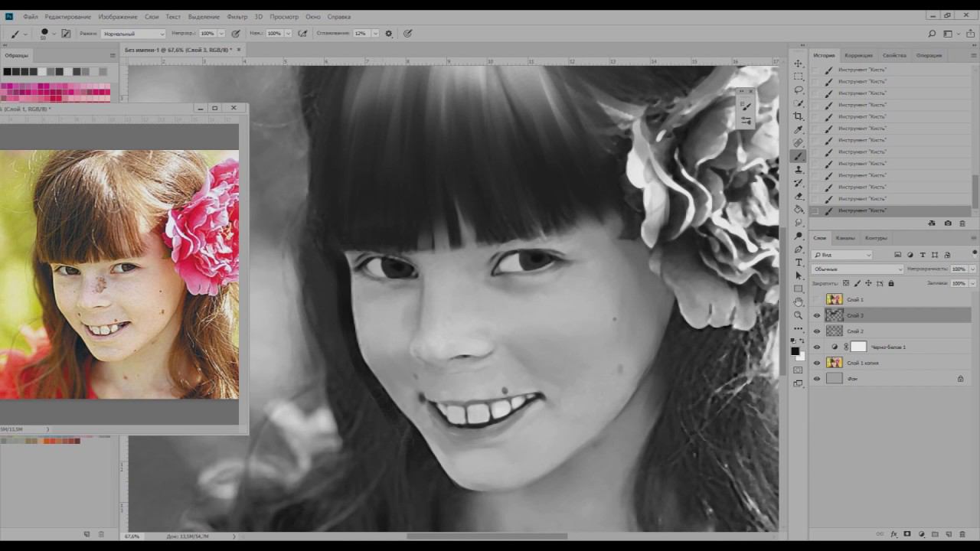Screen dimensions: 980x551
Task: Expand layer opacity dropdown arrow
Action: (973, 269)
